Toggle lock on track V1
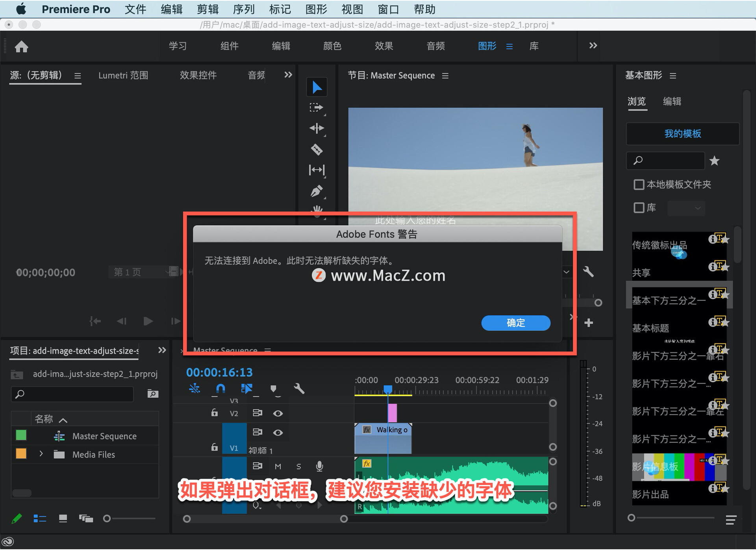This screenshot has height=550, width=756. 214,447
